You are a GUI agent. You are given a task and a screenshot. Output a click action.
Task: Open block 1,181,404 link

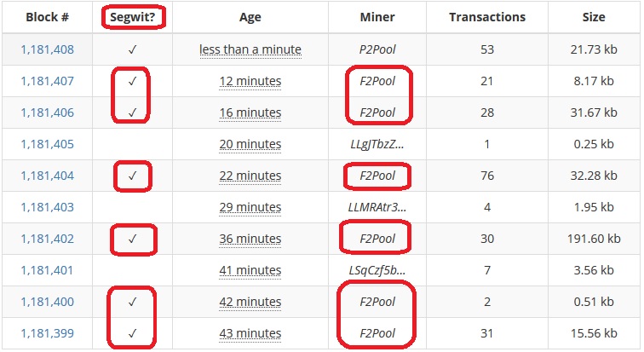(47, 176)
